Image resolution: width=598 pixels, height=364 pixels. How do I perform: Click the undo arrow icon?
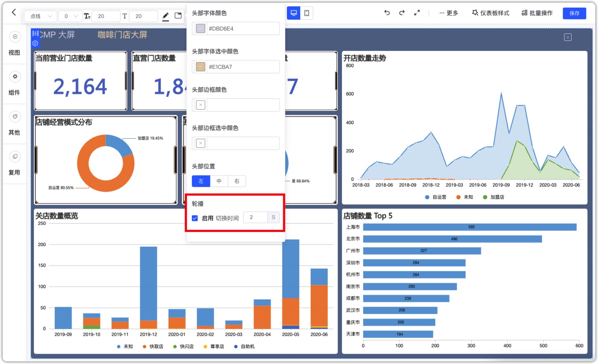coord(387,13)
